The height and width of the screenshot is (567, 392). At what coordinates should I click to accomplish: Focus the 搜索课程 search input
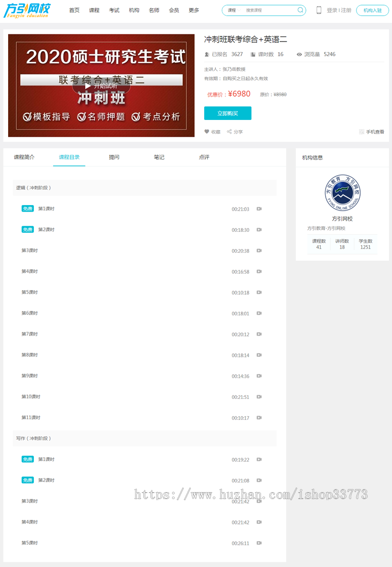(x=270, y=10)
